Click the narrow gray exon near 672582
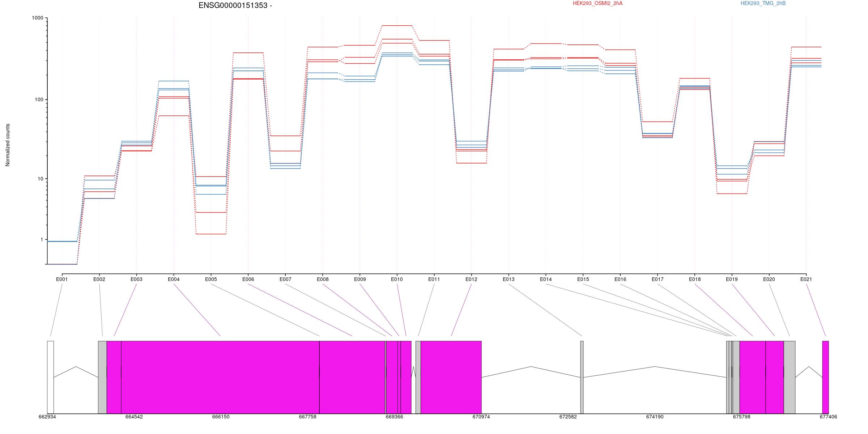 582,377
